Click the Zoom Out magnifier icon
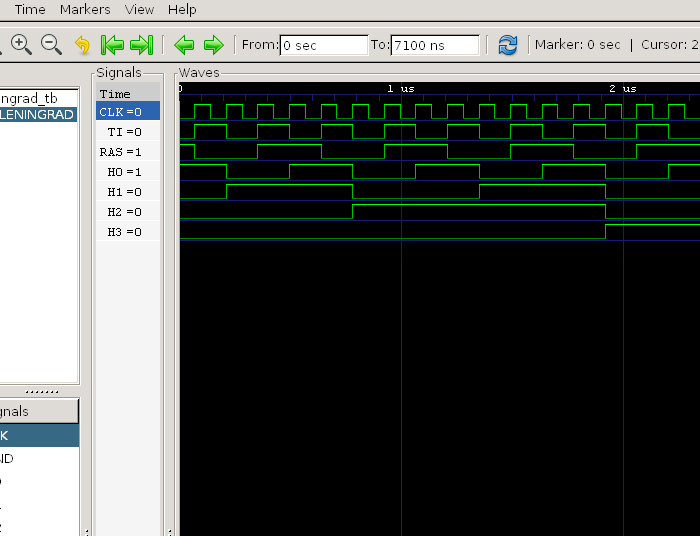 [x=51, y=45]
